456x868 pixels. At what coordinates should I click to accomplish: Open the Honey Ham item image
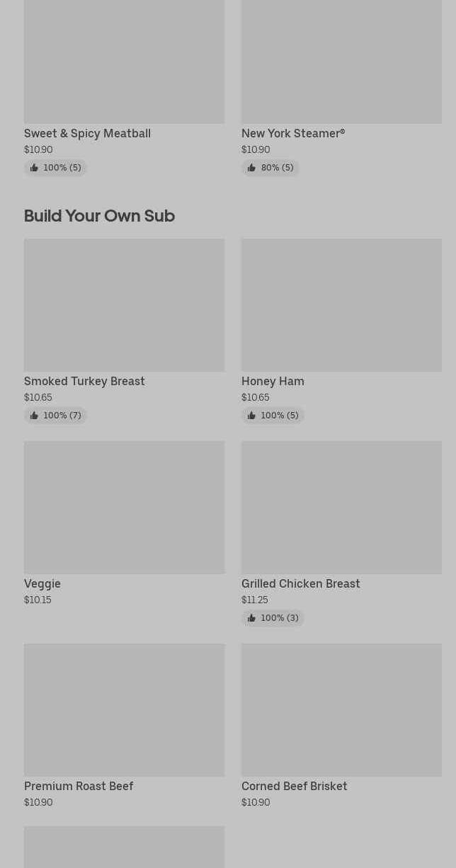341,304
